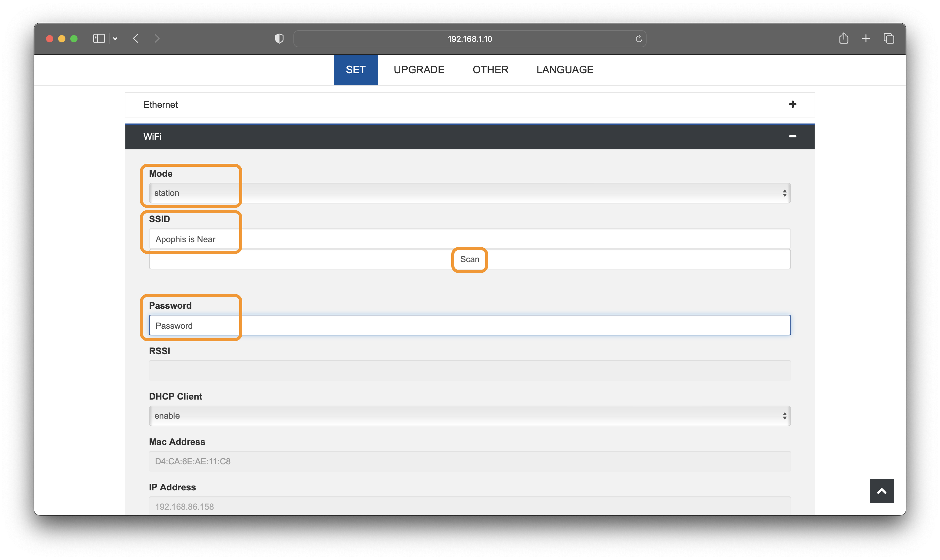The image size is (940, 560).
Task: Click the address bar showing 192.168.1.10
Action: pos(469,39)
